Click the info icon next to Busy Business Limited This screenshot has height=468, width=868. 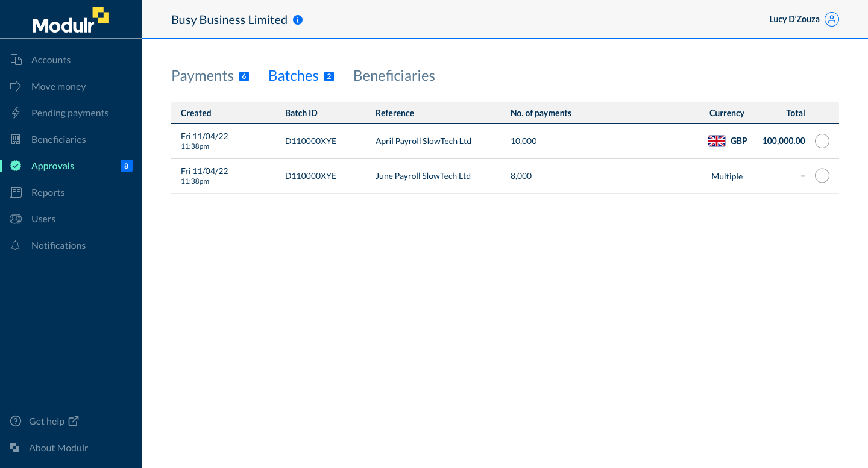click(x=298, y=20)
